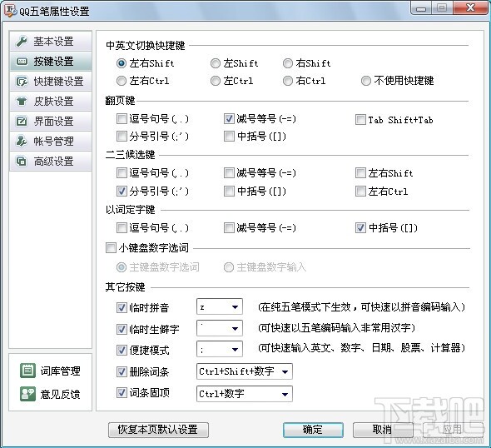Click the keyboard icon for 按键设置

(x=22, y=61)
